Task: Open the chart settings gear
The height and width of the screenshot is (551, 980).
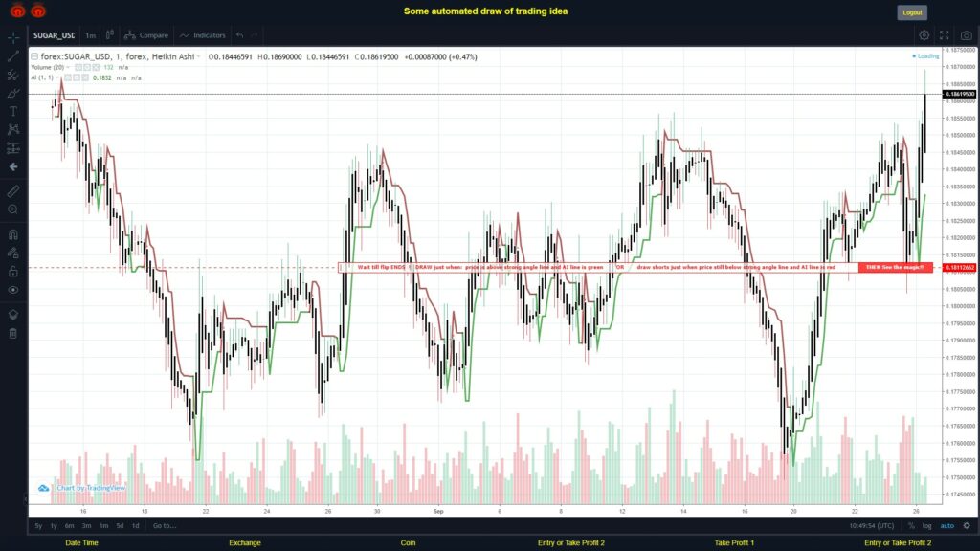Action: pyautogui.click(x=924, y=34)
